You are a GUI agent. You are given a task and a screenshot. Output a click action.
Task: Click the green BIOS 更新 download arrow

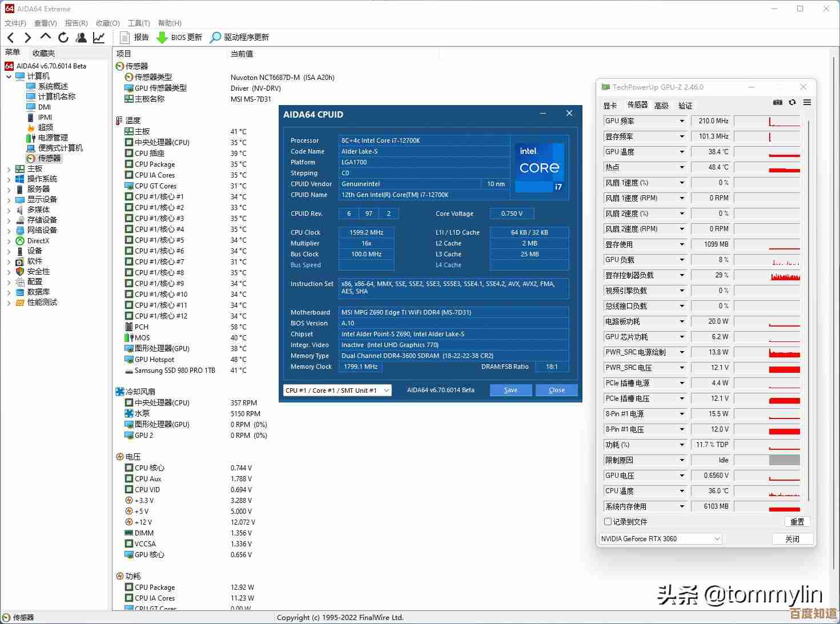[162, 38]
